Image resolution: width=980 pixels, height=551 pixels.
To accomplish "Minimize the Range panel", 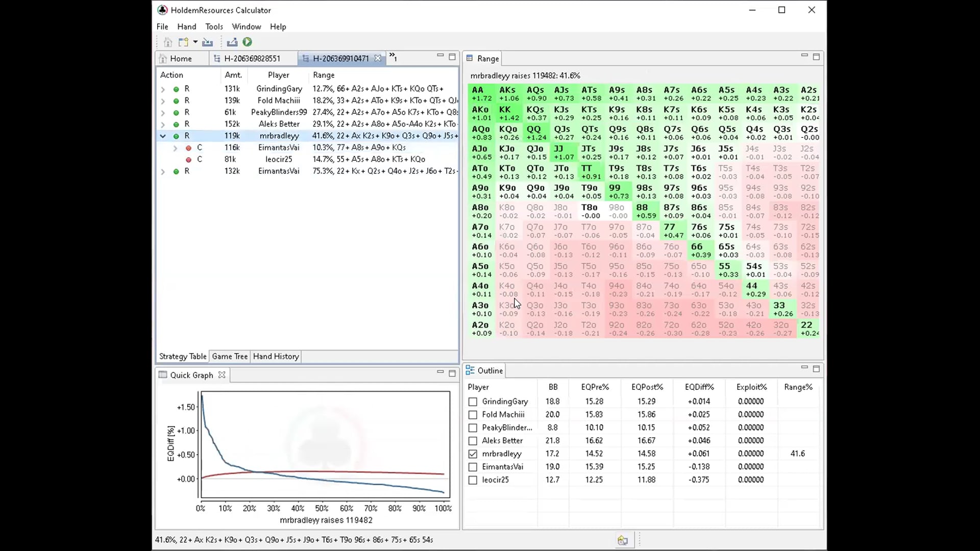I will tap(804, 56).
